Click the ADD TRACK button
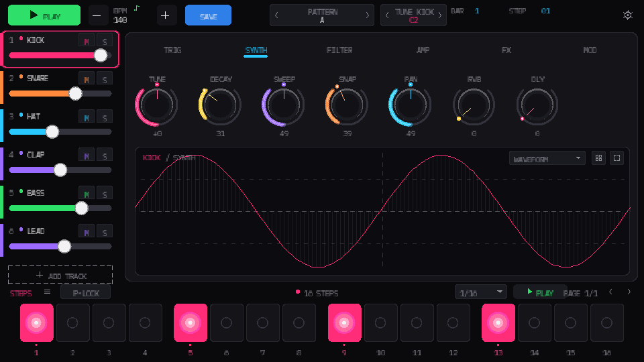 click(x=60, y=275)
